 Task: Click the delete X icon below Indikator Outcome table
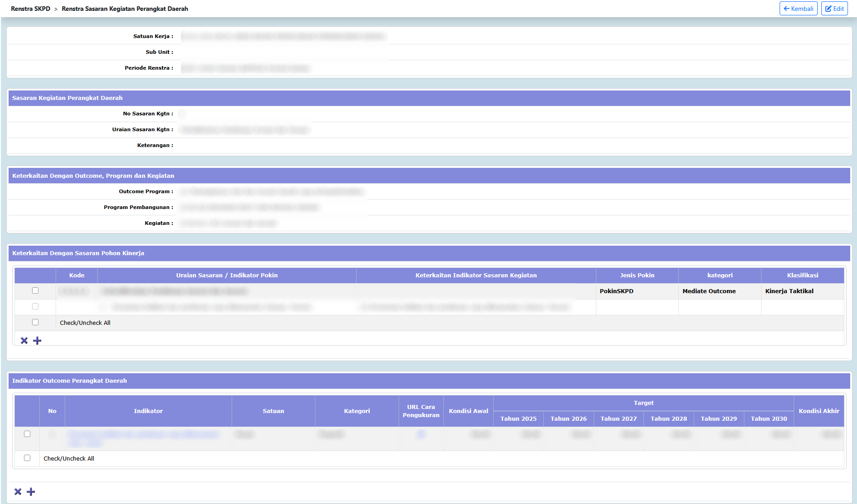click(18, 492)
